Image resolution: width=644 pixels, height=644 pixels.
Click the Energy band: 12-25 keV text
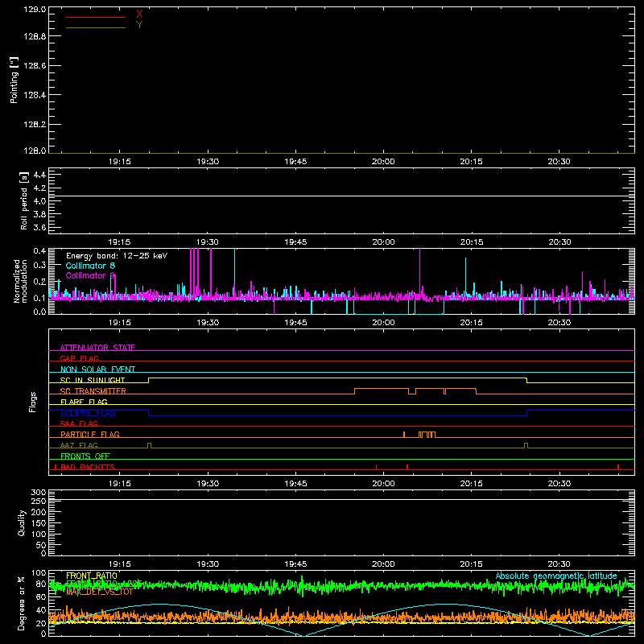tap(117, 256)
